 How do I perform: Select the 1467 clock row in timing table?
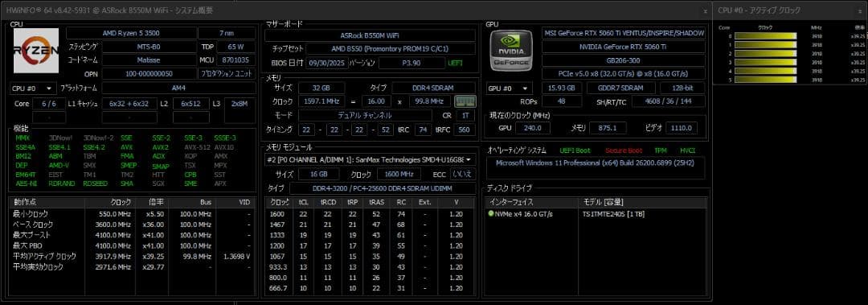click(x=370, y=225)
